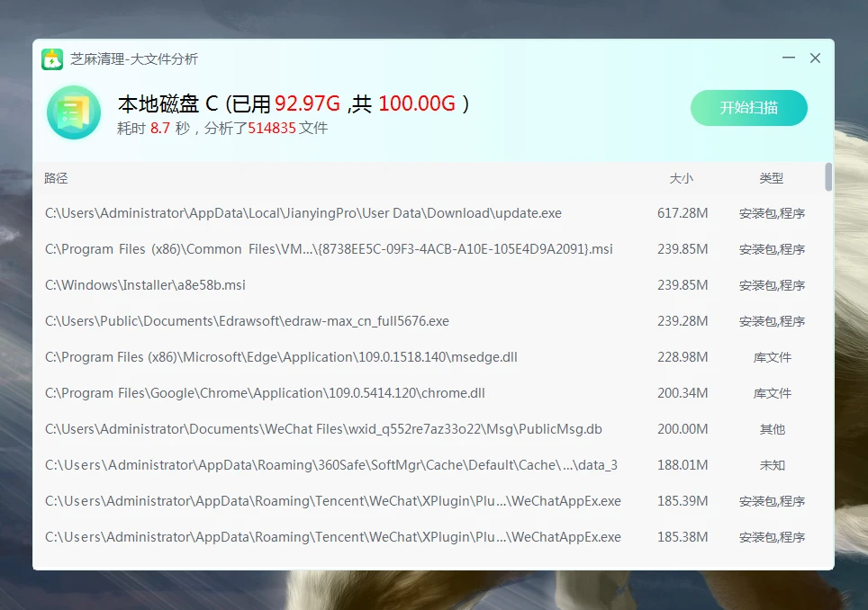Select the WeChatAppEx.exe row sized 185.39M

coord(332,501)
